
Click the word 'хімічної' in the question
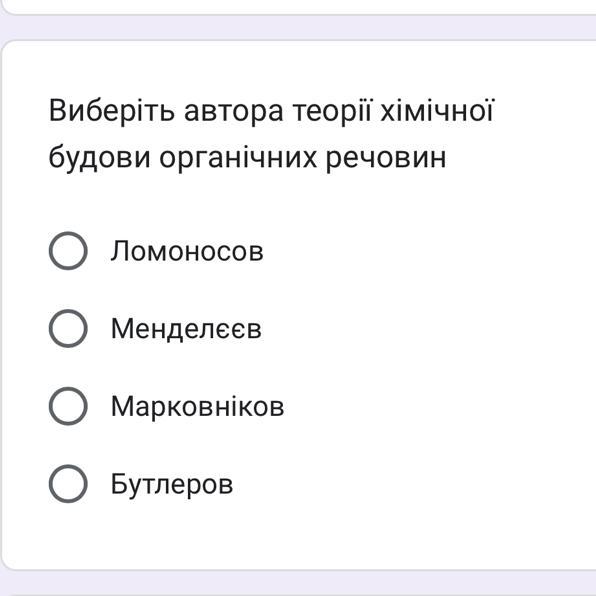click(x=437, y=110)
